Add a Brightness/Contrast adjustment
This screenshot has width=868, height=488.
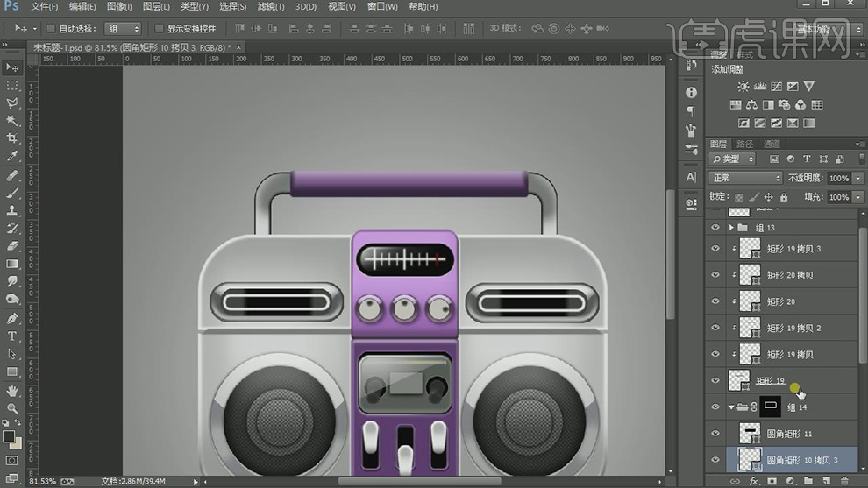click(x=743, y=87)
